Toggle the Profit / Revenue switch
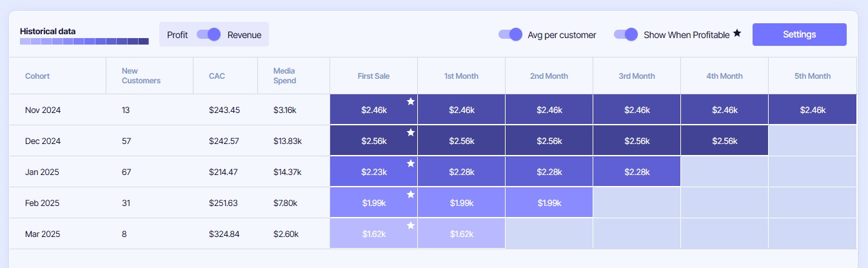 pyautogui.click(x=208, y=34)
